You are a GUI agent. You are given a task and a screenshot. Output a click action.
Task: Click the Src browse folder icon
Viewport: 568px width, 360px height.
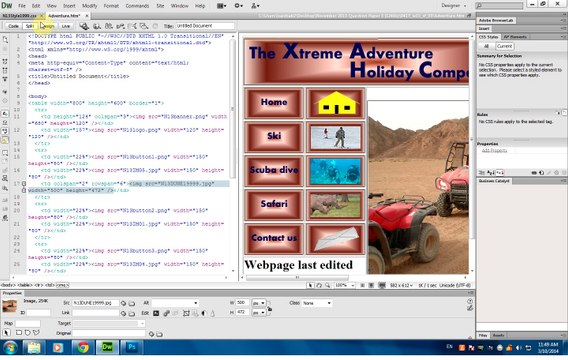click(x=132, y=303)
